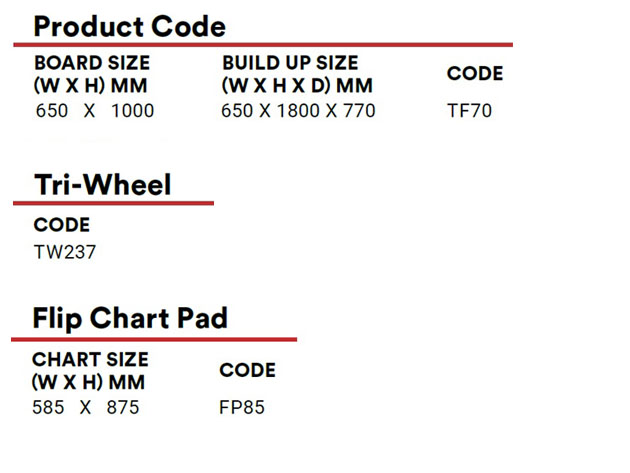Click the red line beneath Tri-Wheel

tap(113, 203)
